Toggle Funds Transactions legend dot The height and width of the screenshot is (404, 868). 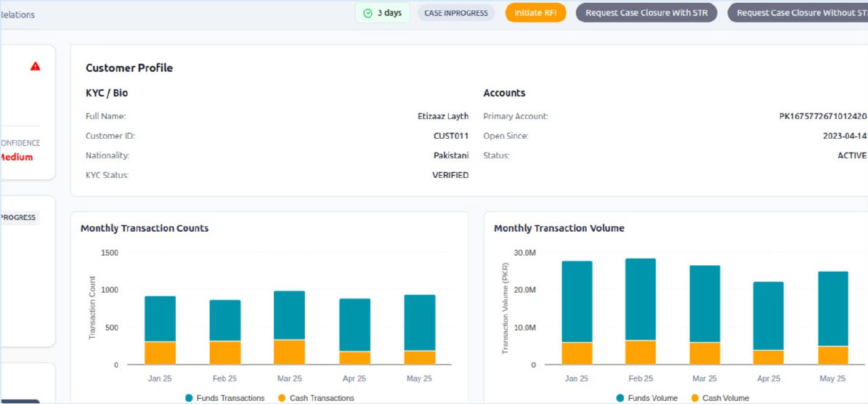[x=190, y=398]
